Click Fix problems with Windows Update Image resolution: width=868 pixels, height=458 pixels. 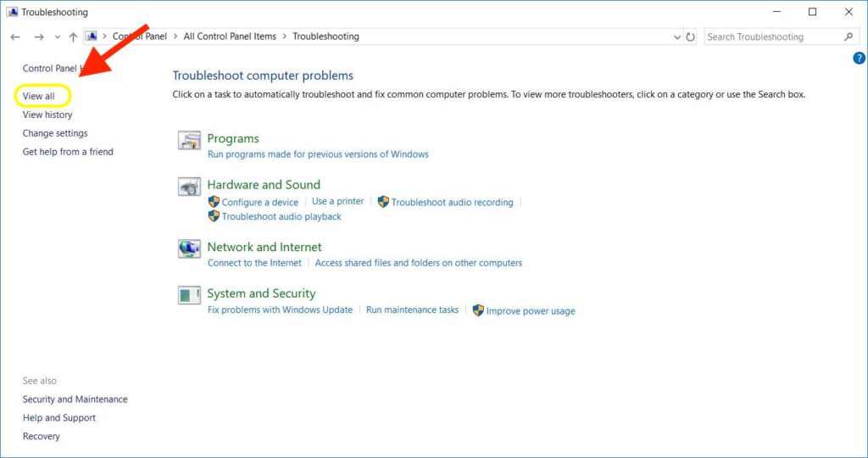coord(280,310)
